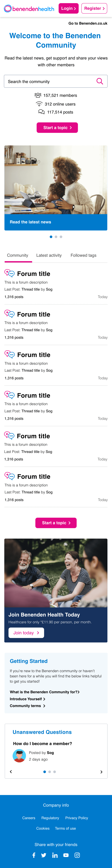
Task: Click the search magnifier icon
Action: [x=99, y=81]
